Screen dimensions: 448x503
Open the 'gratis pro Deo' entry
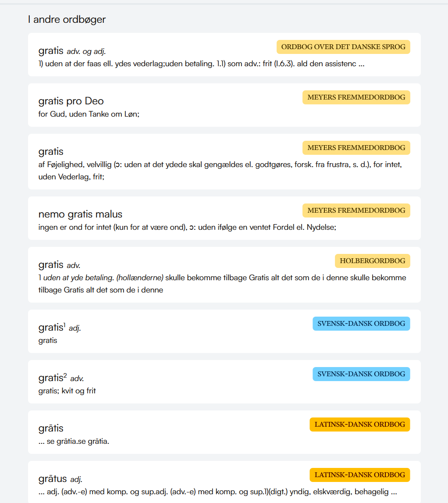(x=224, y=105)
